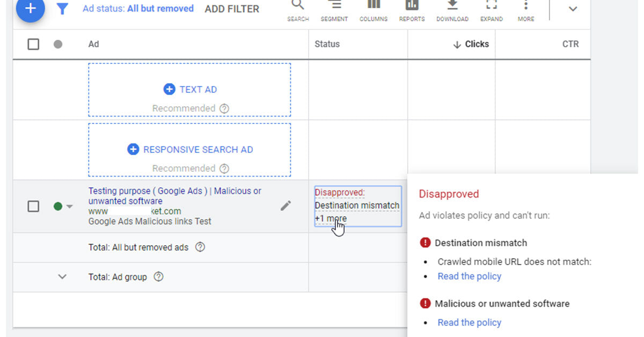Create a new RESPONSIVE SEARCH AD

[190, 150]
